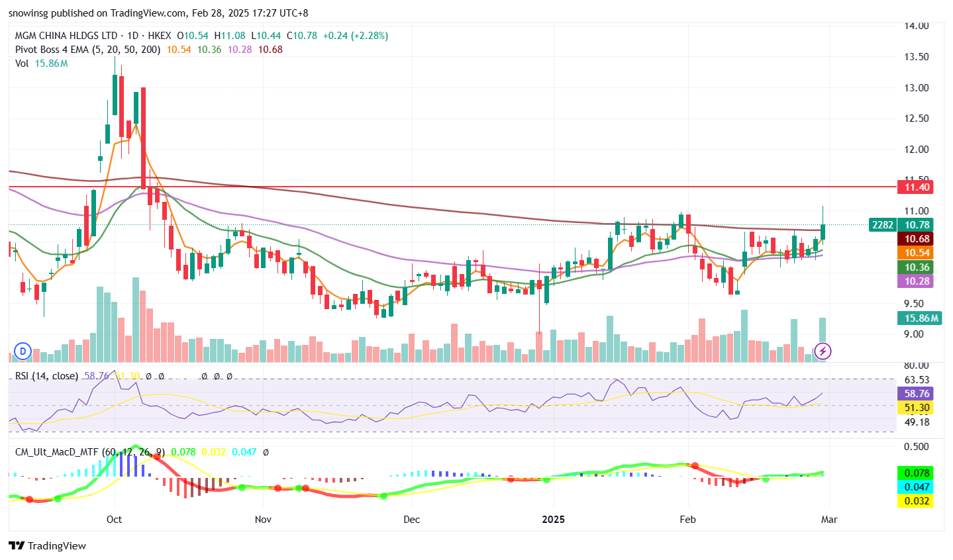This screenshot has height=560, width=953.
Task: Click the cyan 0.047 value in the MACD legend
Action: click(244, 452)
